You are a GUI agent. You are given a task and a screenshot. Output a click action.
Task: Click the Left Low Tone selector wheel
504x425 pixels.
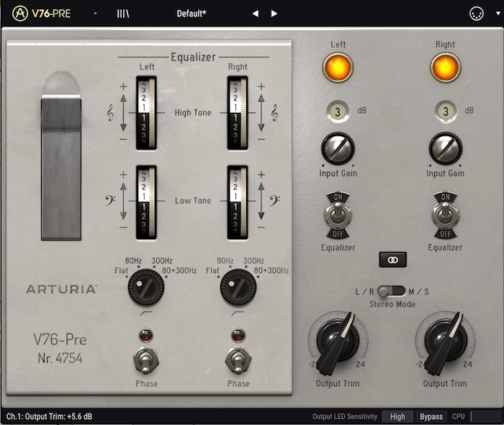[x=146, y=202]
